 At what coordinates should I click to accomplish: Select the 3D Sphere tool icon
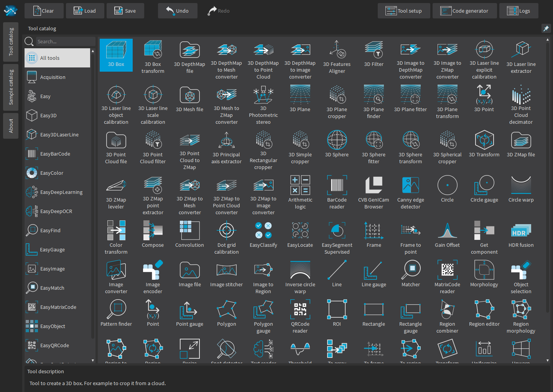(x=337, y=141)
